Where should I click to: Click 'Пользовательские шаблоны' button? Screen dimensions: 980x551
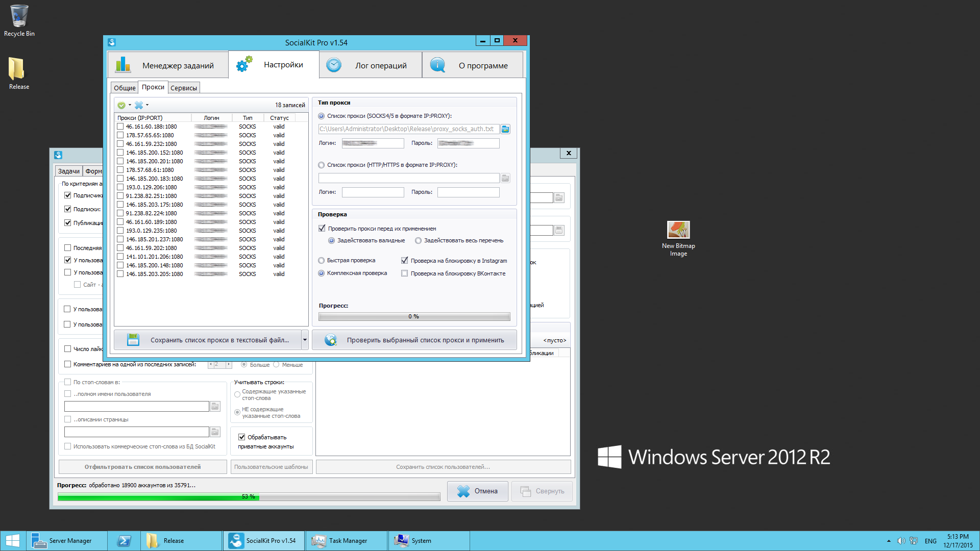click(271, 467)
